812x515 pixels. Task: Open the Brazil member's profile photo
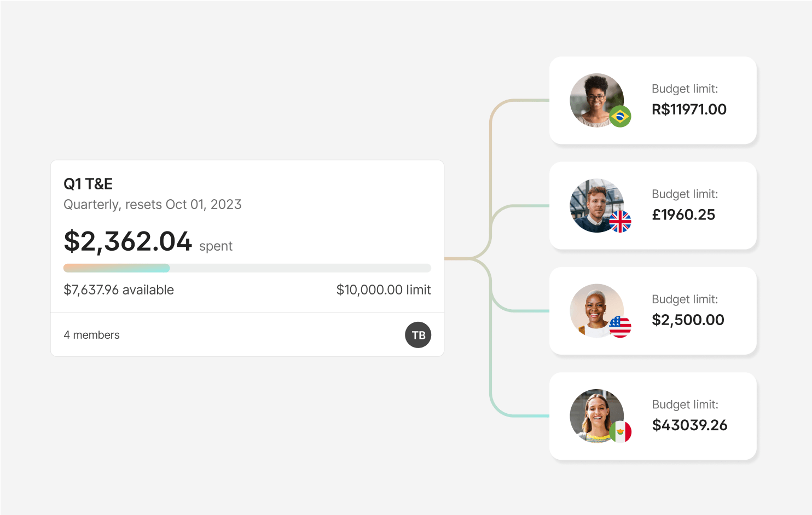click(594, 99)
